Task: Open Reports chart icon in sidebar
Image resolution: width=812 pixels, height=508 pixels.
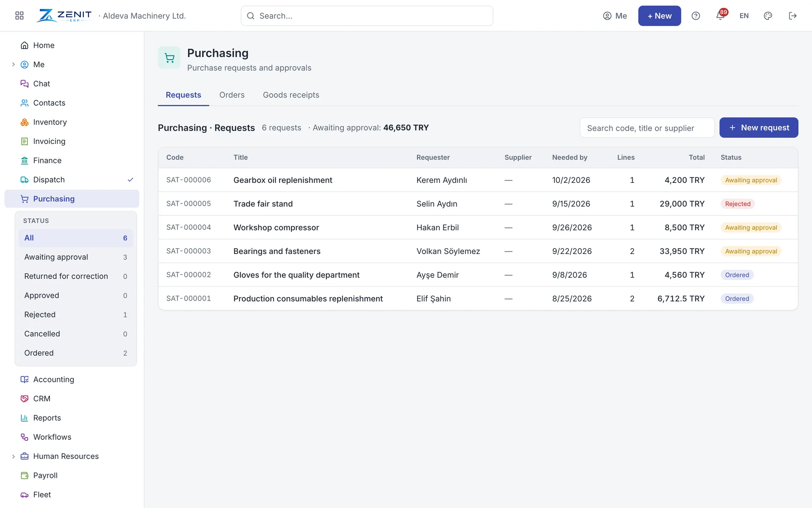Action: [25, 418]
